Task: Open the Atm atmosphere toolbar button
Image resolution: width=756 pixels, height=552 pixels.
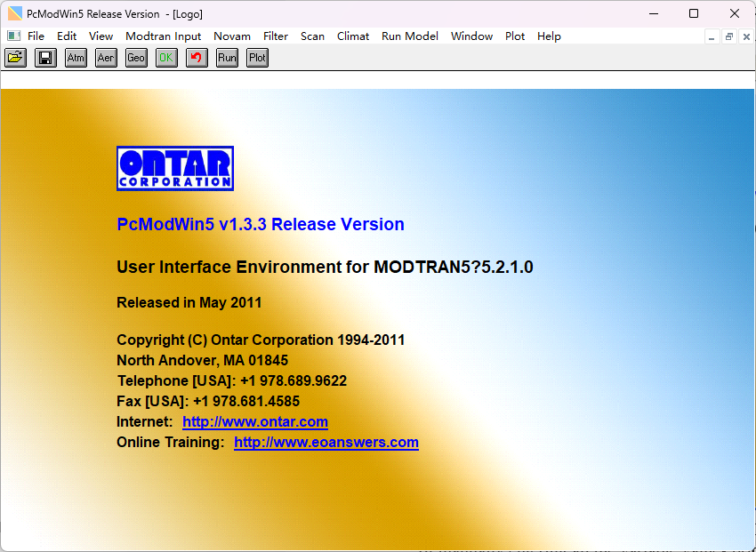Action: point(76,58)
